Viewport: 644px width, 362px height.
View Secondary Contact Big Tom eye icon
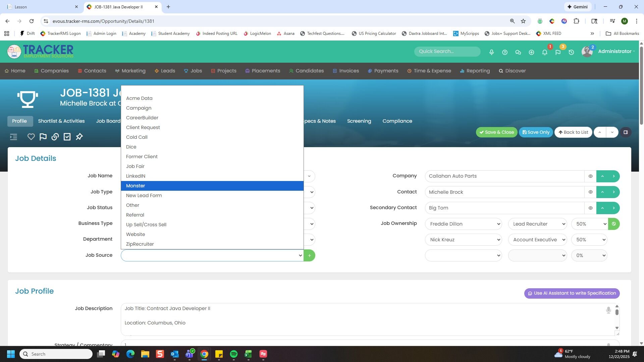coord(590,208)
